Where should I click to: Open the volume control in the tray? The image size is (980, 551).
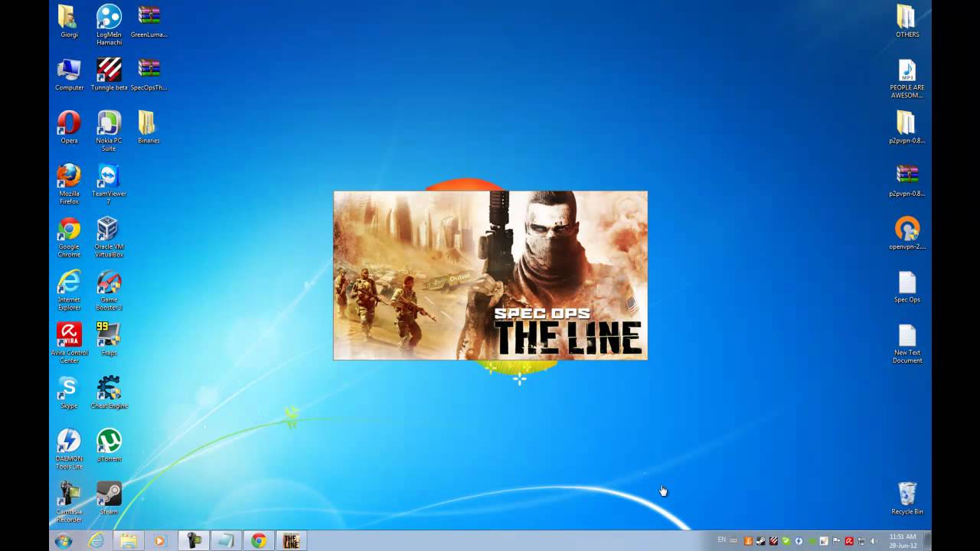pyautogui.click(x=873, y=541)
